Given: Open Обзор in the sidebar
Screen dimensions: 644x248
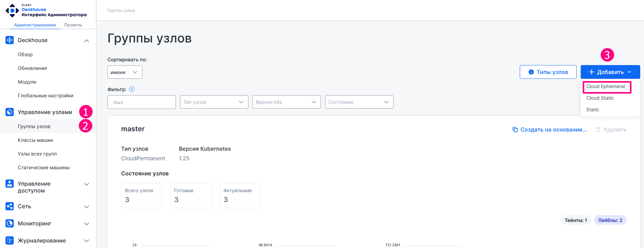Looking at the screenshot, I should [x=25, y=54].
